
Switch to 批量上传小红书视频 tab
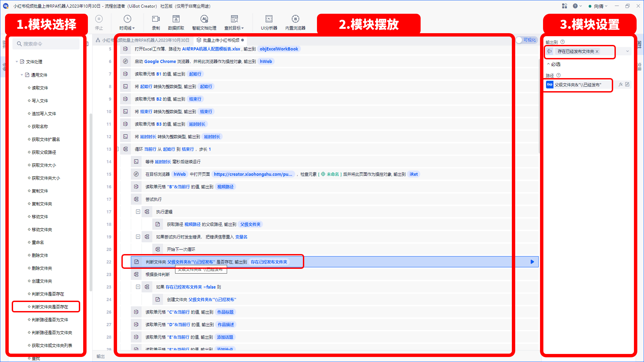click(x=221, y=40)
